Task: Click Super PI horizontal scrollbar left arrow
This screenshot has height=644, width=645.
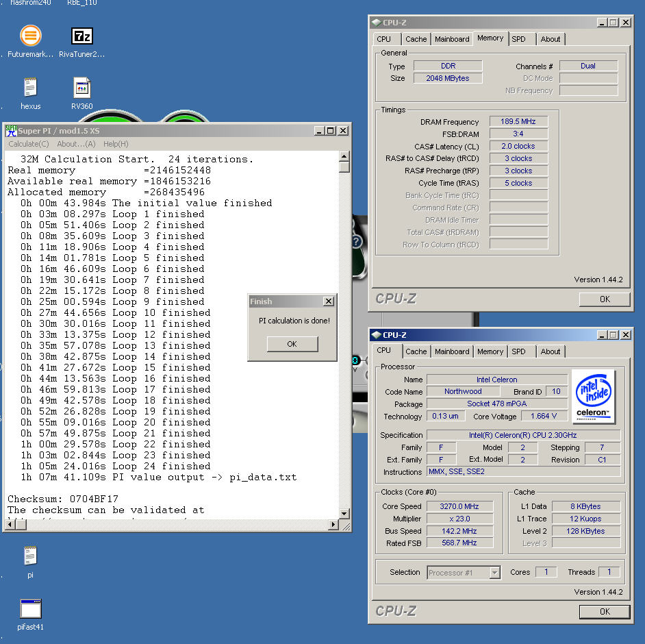Action: [10, 524]
